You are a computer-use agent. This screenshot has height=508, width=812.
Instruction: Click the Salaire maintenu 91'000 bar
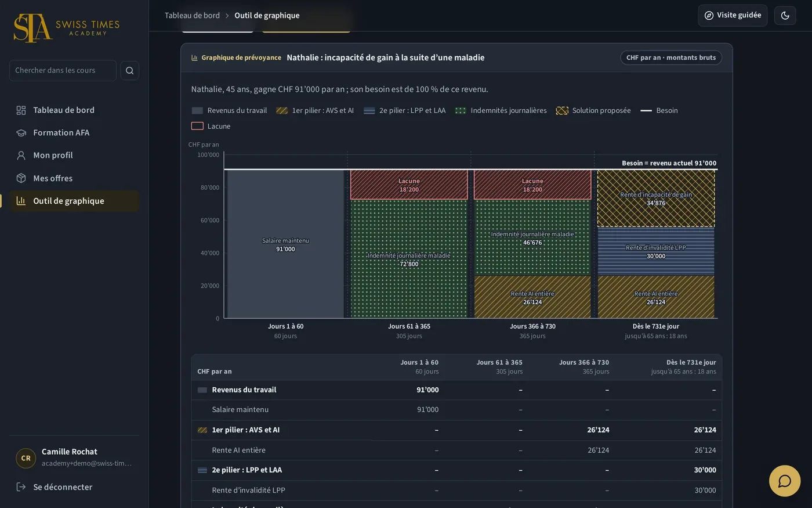(x=285, y=244)
